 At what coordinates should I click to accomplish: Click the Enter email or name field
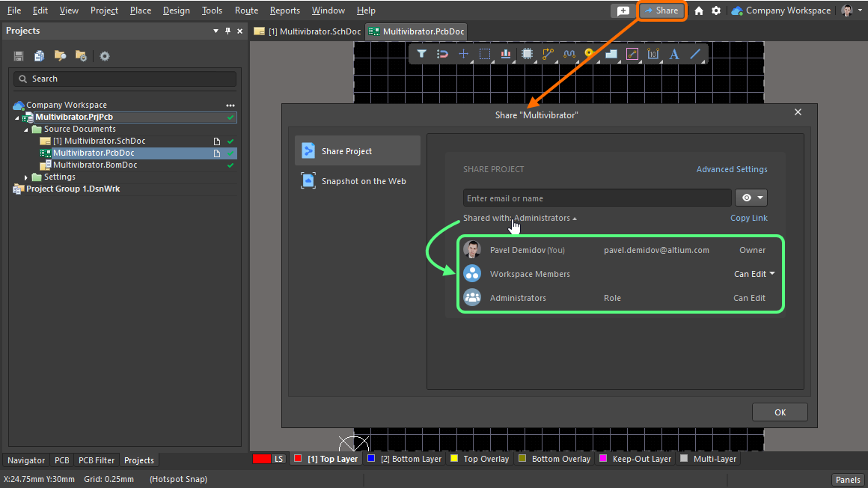(x=596, y=198)
